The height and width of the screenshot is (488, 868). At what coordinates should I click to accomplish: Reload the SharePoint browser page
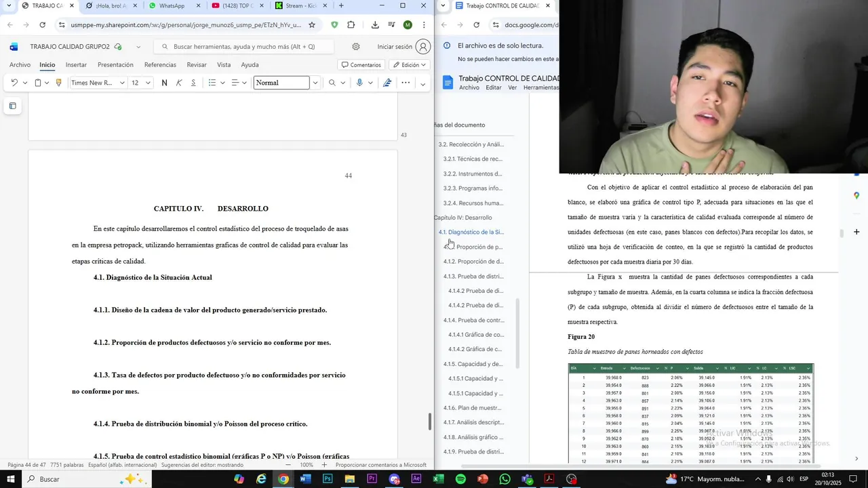[x=42, y=25]
